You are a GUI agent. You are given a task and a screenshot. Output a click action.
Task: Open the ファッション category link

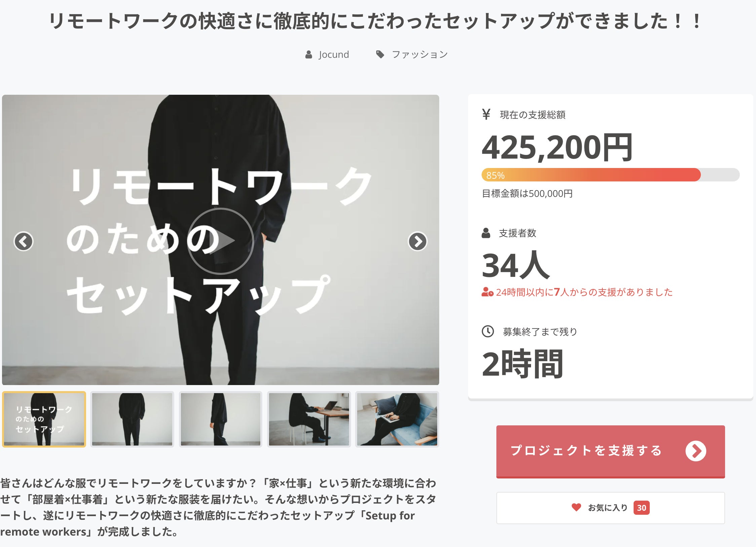coord(420,54)
